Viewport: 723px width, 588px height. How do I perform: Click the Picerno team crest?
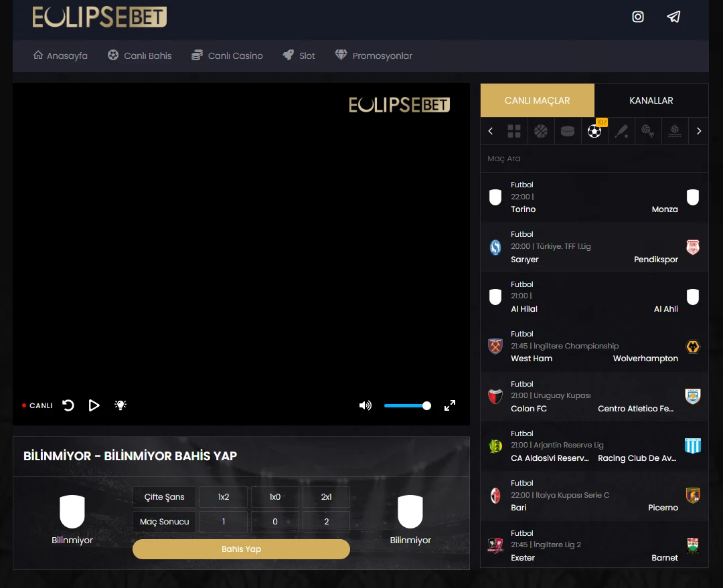tap(693, 496)
